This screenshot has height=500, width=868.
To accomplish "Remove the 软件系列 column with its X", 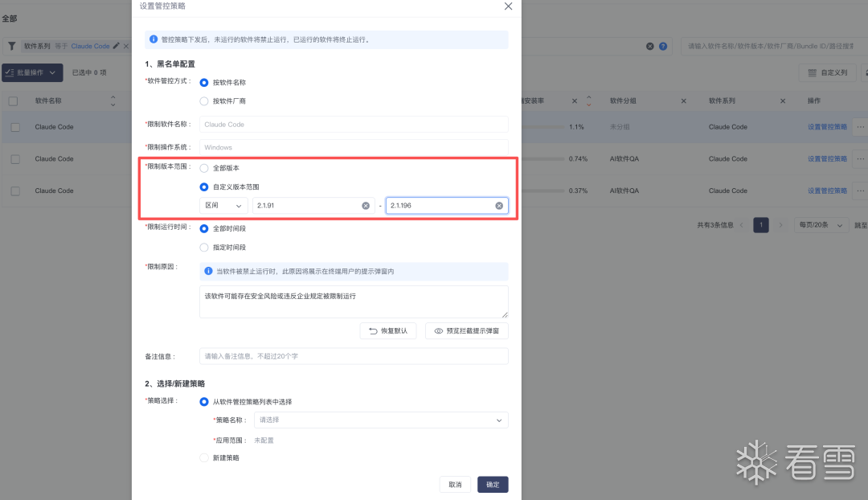I will pos(782,100).
